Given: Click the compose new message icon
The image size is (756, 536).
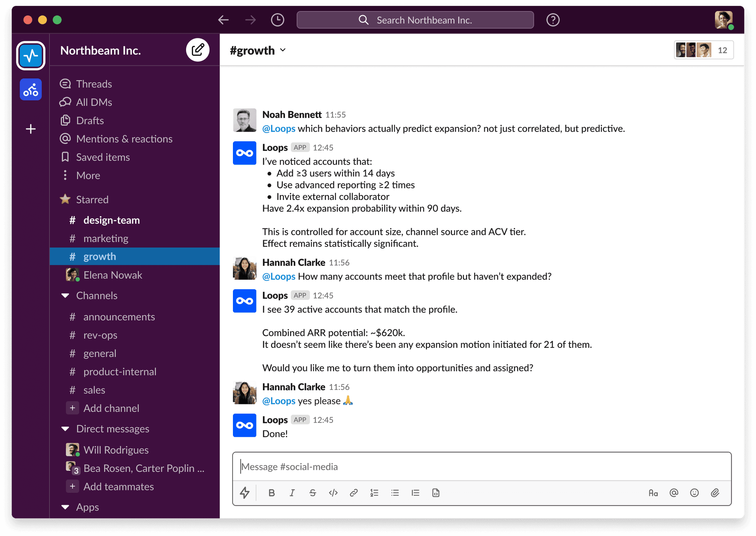Looking at the screenshot, I should pyautogui.click(x=197, y=50).
